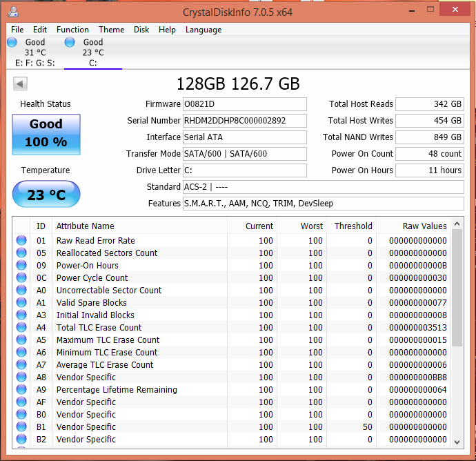476x461 pixels.
Task: Click status icon for Raw Read Error Rate
Action: click(x=21, y=240)
